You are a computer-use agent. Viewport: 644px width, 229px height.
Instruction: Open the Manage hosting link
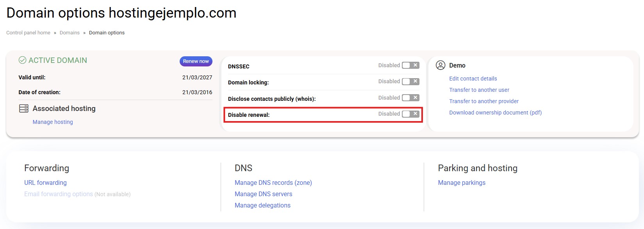coord(53,122)
